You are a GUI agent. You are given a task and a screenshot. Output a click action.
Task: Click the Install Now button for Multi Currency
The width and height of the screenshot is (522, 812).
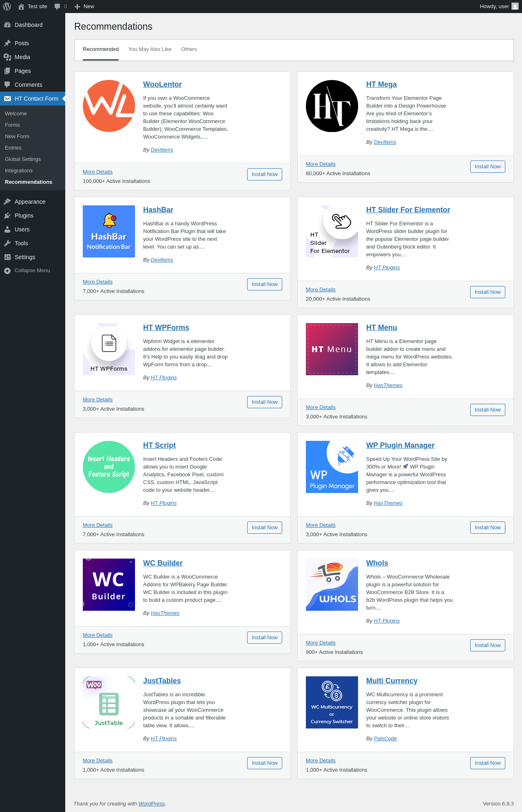point(487,763)
